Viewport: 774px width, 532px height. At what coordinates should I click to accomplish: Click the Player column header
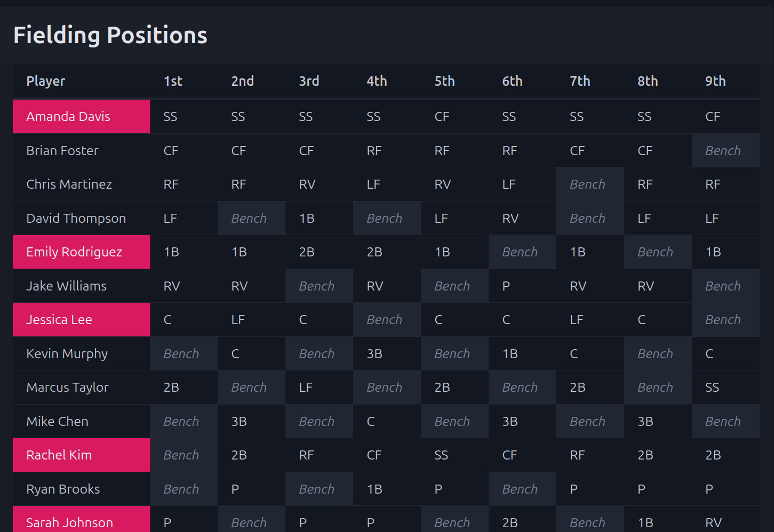(46, 82)
